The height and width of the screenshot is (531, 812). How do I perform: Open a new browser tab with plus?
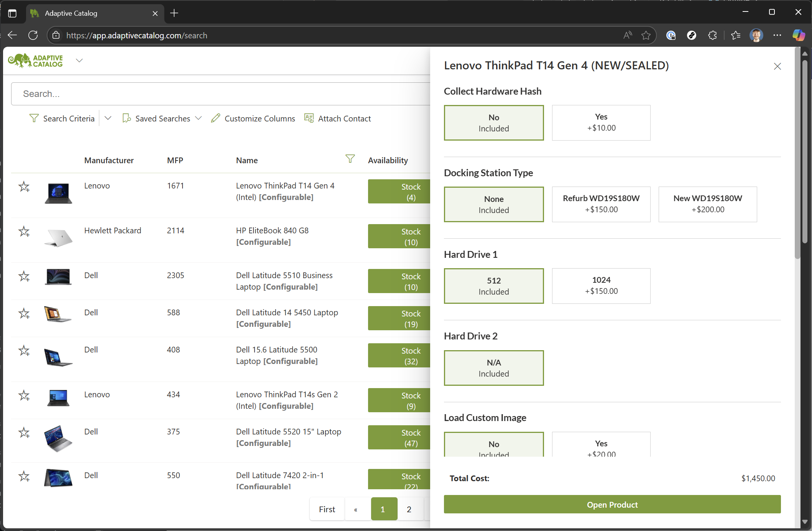pos(174,13)
